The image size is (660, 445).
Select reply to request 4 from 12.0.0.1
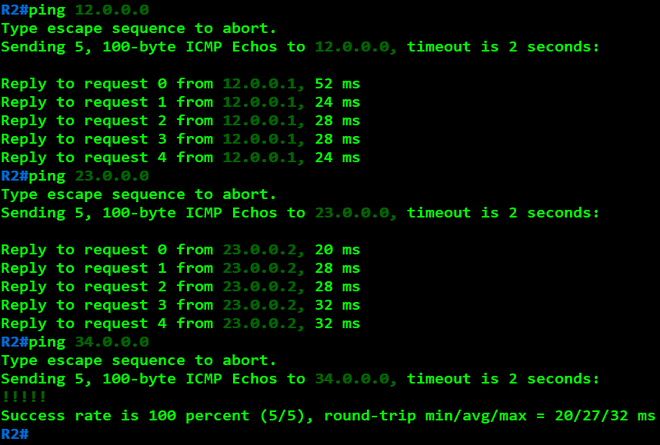pos(180,157)
